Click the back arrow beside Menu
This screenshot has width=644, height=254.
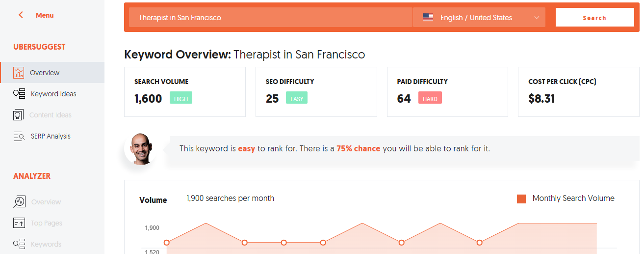[21, 15]
